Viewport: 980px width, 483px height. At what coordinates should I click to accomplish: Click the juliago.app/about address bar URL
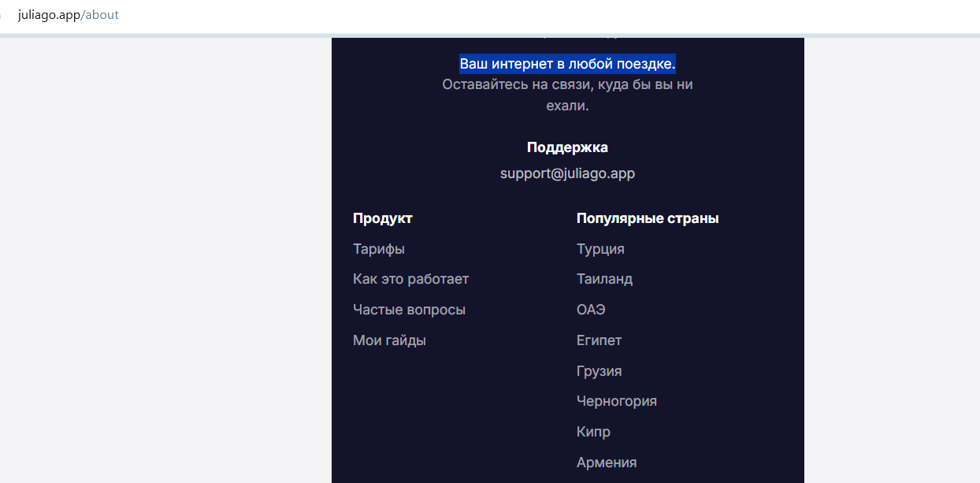pos(69,15)
